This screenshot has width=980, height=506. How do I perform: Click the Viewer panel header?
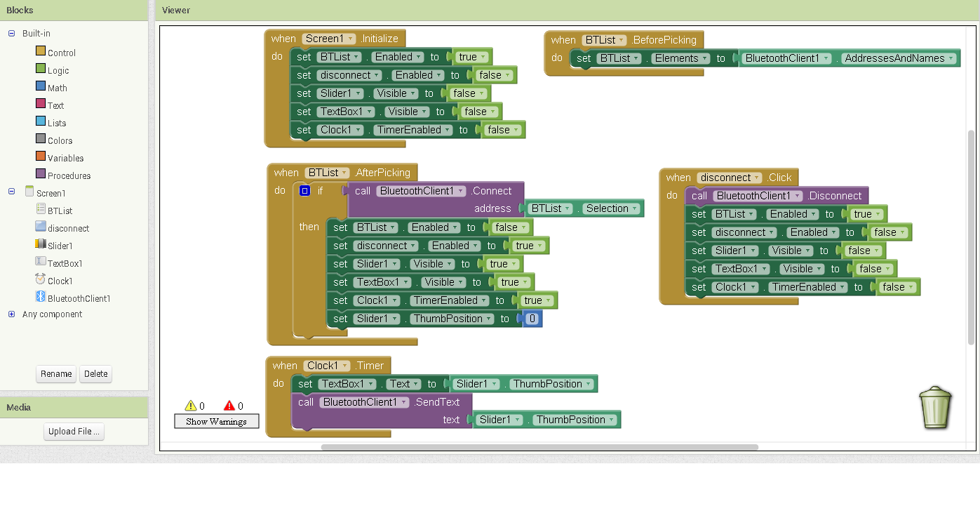point(567,11)
